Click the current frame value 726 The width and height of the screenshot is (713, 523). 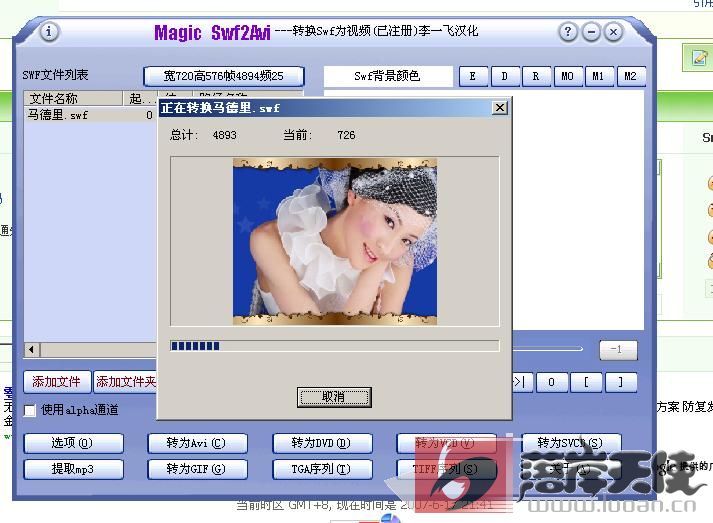click(346, 135)
